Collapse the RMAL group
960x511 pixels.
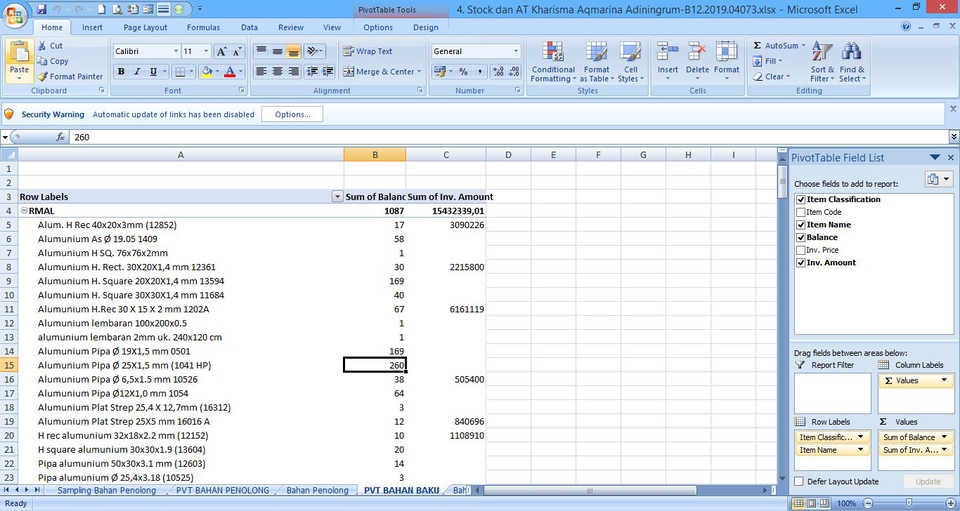pyautogui.click(x=24, y=211)
